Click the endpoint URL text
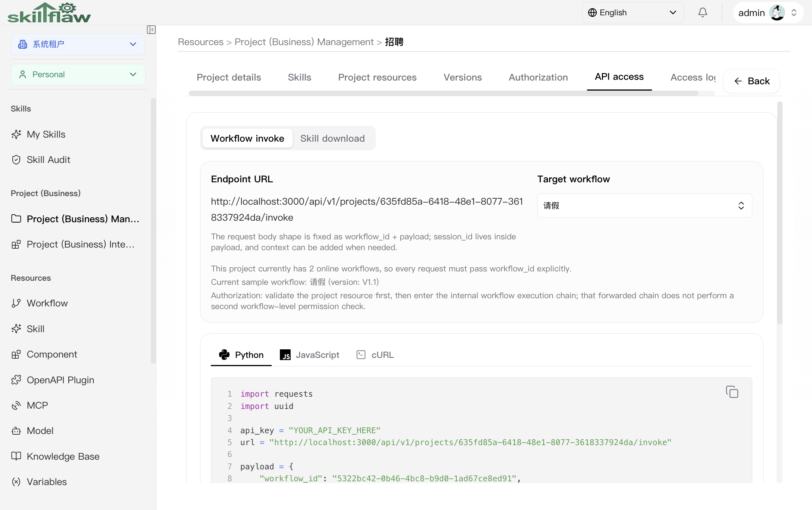 (x=367, y=210)
